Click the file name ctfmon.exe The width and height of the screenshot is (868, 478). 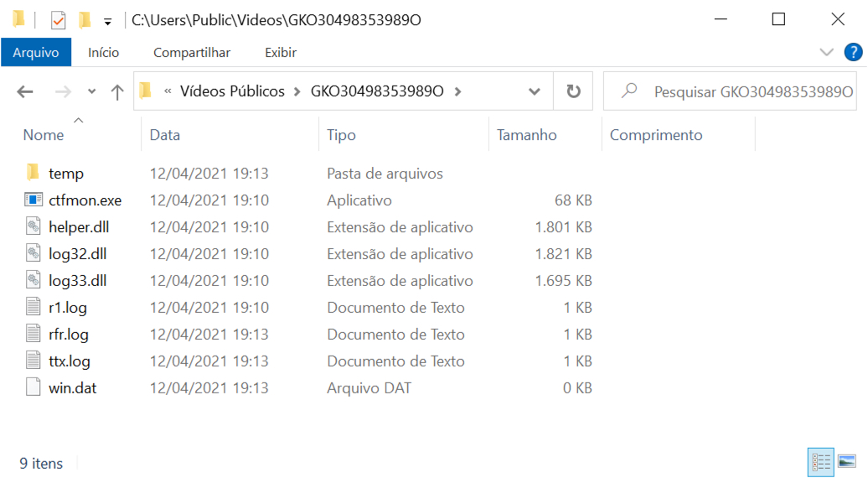[x=85, y=200]
